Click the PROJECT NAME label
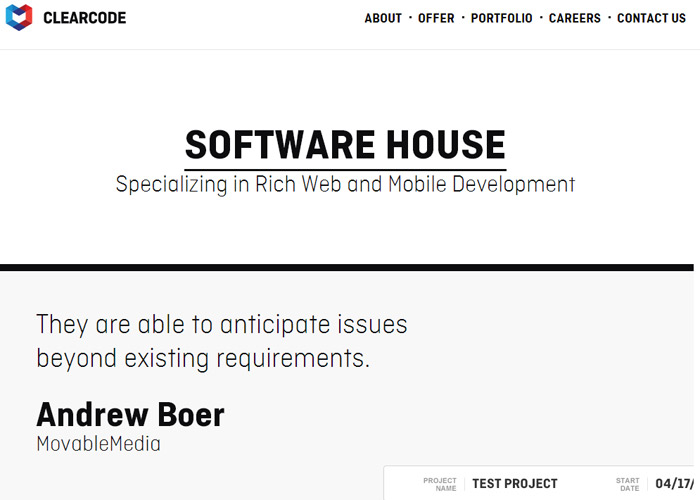This screenshot has width=700, height=500. [440, 484]
